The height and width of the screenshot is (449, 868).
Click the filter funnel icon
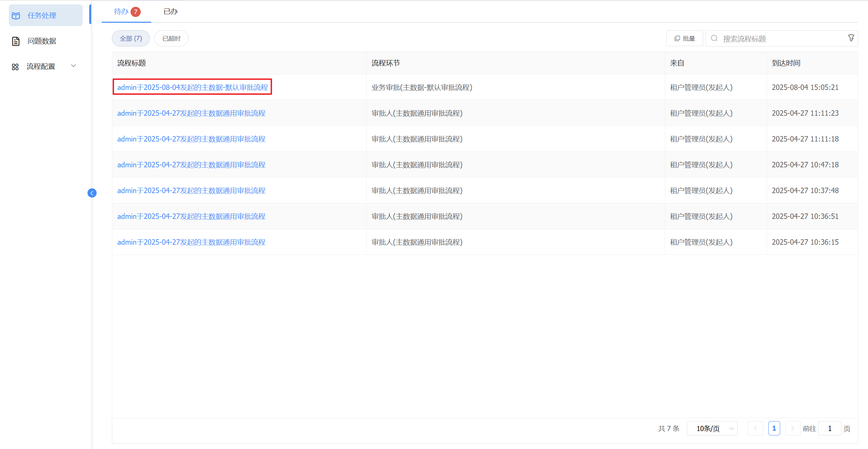pos(851,38)
